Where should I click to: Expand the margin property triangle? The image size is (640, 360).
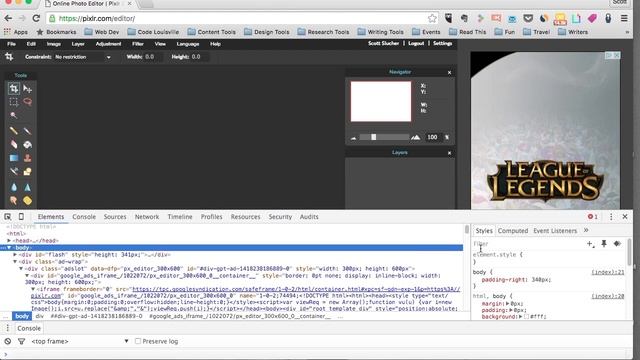click(507, 304)
